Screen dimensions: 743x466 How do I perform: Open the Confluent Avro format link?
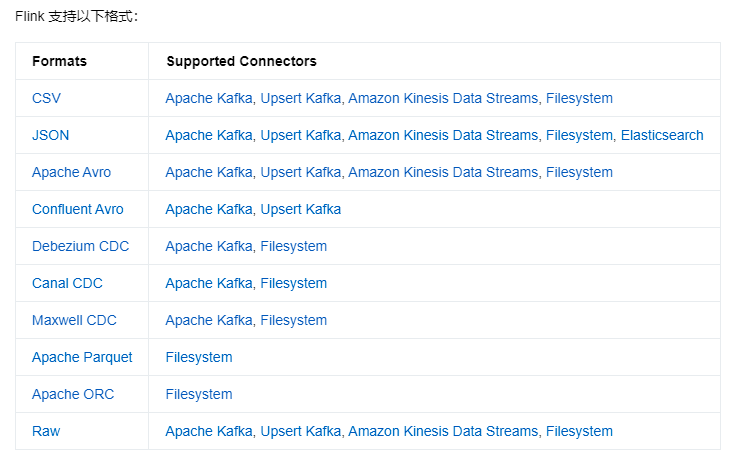pyautogui.click(x=77, y=209)
